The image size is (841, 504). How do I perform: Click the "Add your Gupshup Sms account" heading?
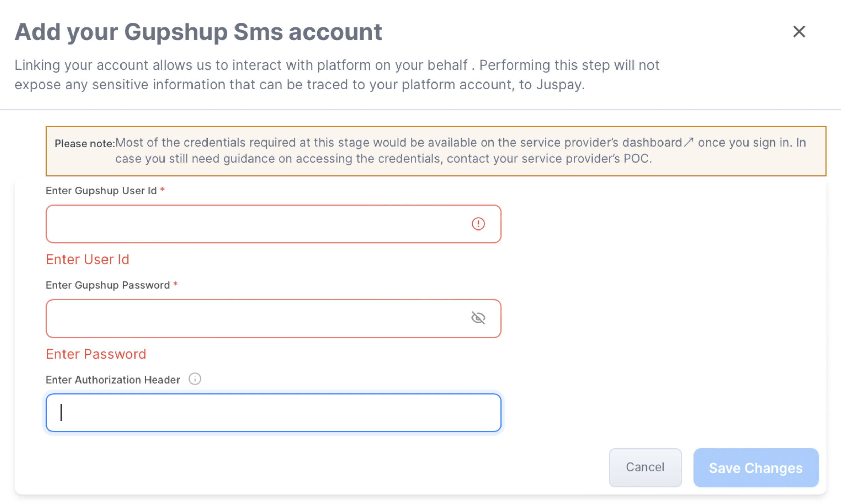pyautogui.click(x=198, y=32)
